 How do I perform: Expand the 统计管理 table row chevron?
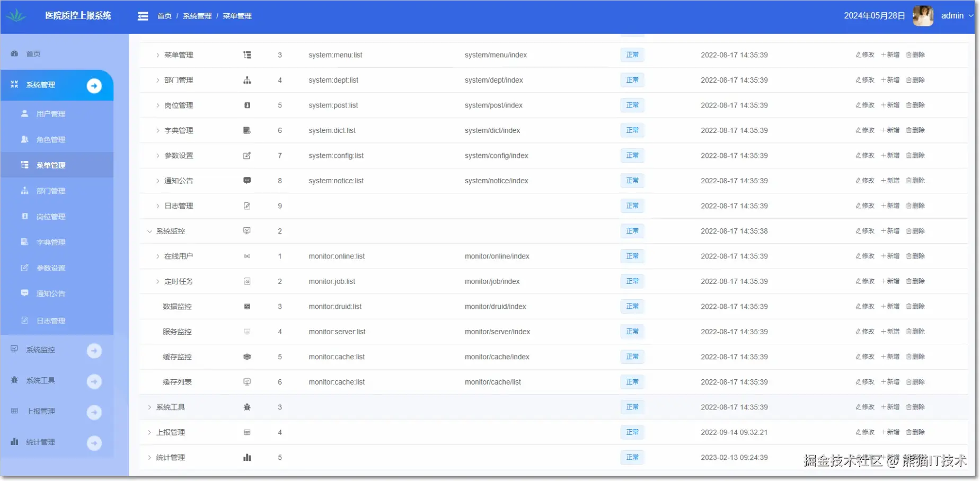(149, 458)
